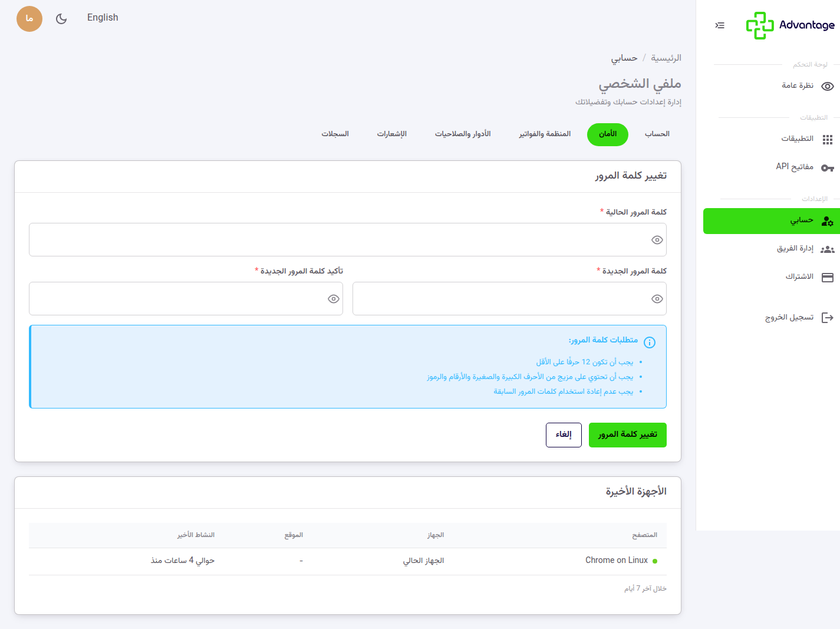The width and height of the screenshot is (840, 629).
Task: Select the الأمان tab
Action: 608,134
